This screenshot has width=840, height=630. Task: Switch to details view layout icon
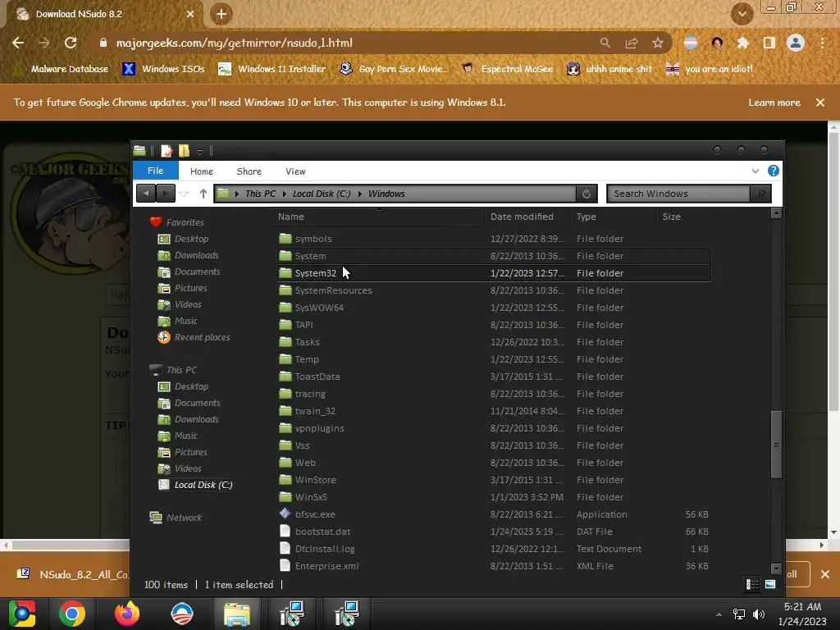point(752,584)
